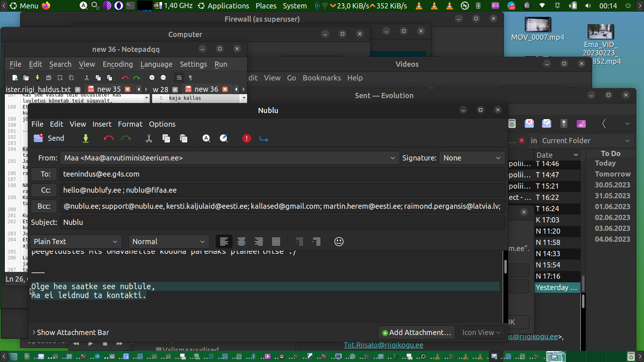Open the Signature dropdown showing None
This screenshot has width=644, height=362.
tap(472, 158)
